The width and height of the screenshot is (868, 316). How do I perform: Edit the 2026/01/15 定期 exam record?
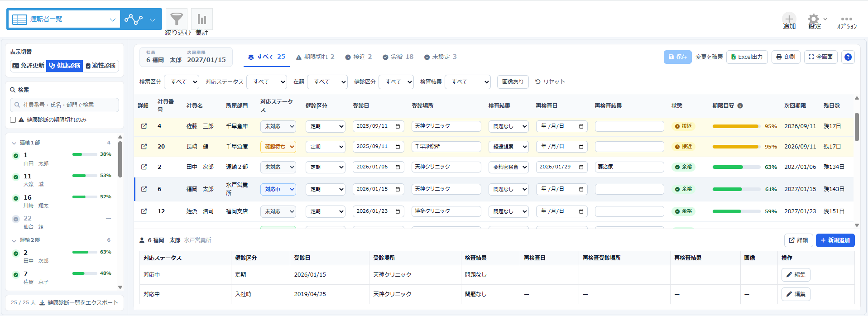pos(796,275)
